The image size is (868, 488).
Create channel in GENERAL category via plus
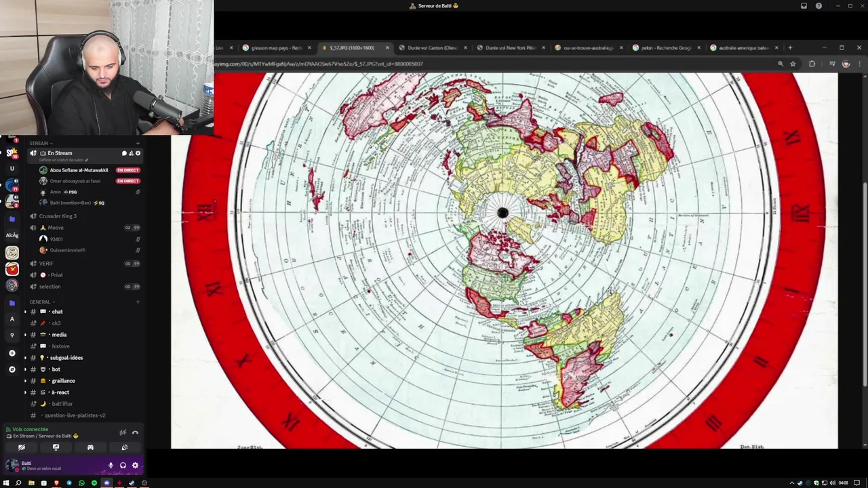click(138, 302)
